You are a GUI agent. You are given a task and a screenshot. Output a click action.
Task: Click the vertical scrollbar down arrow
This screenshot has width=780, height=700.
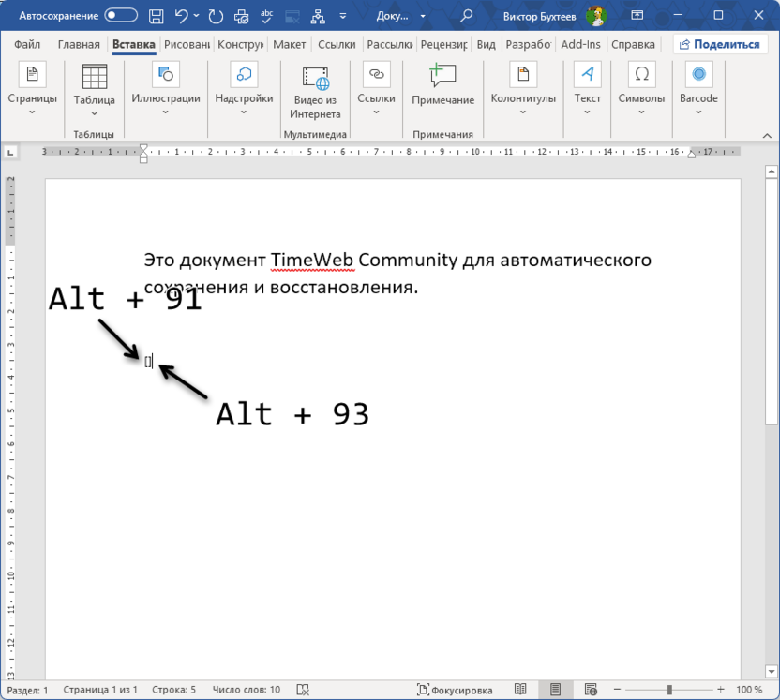click(x=771, y=672)
